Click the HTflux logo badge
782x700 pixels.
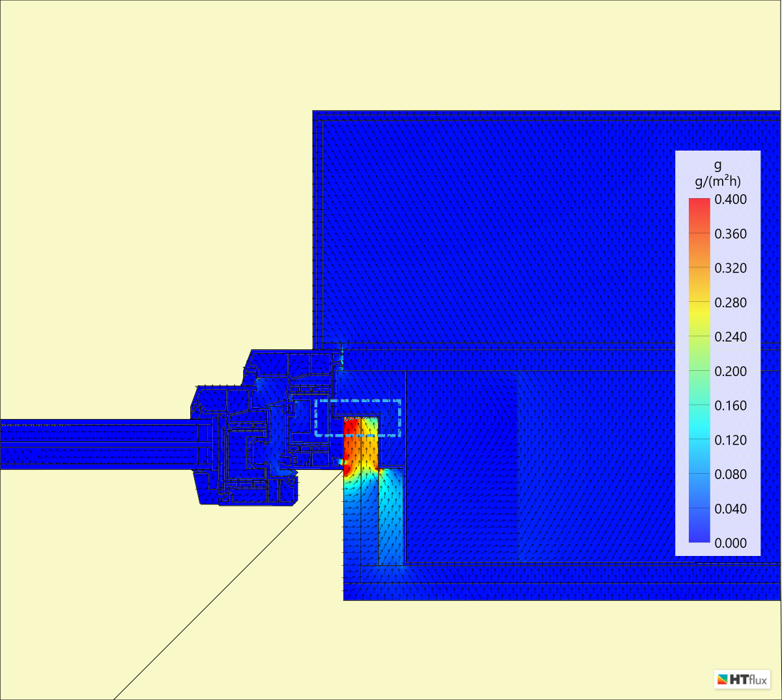click(x=742, y=679)
